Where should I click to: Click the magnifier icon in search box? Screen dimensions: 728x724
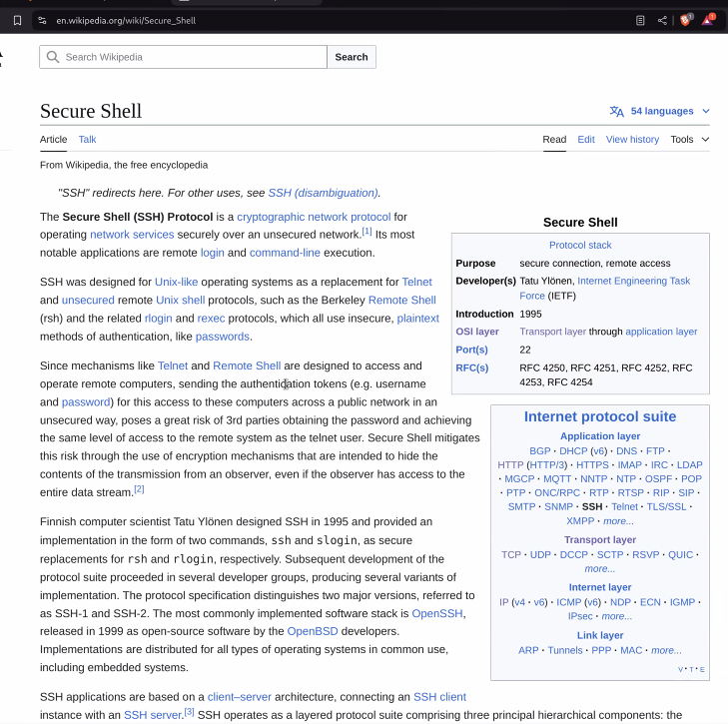pyautogui.click(x=53, y=57)
